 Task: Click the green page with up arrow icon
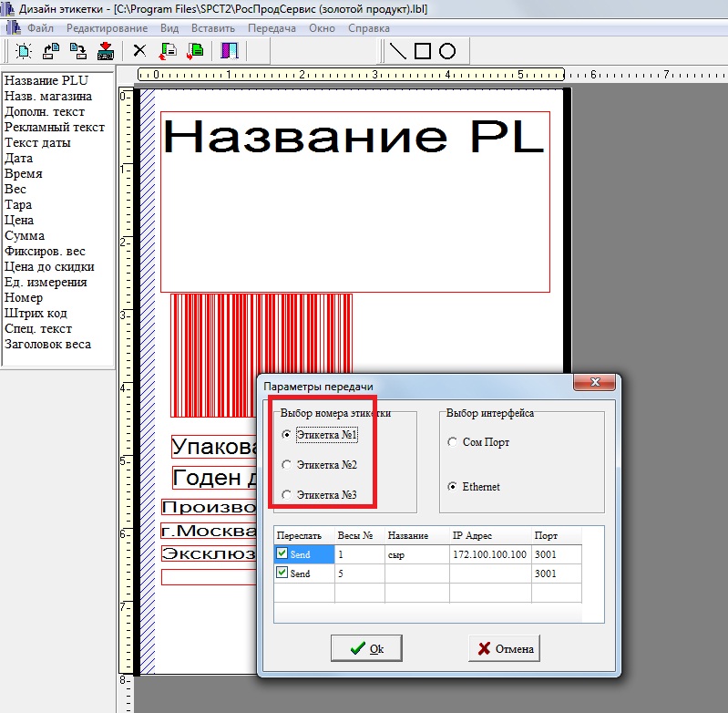point(169,51)
